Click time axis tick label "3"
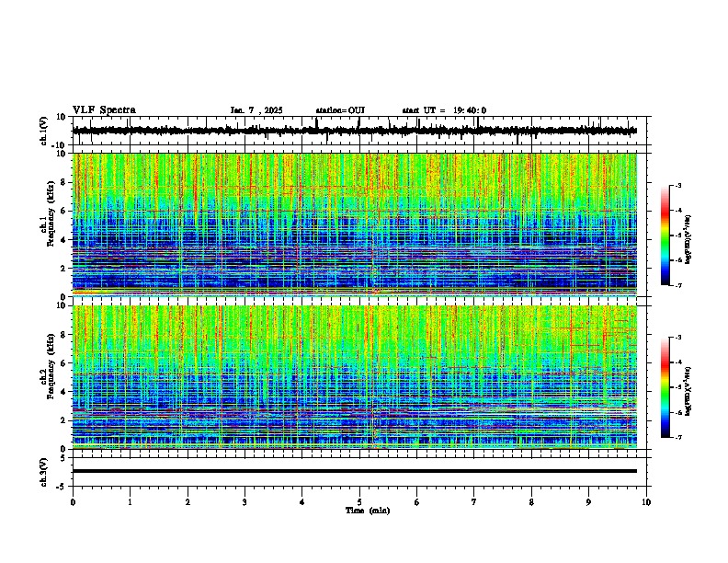Viewport: 728px width, 563px height. [245, 502]
